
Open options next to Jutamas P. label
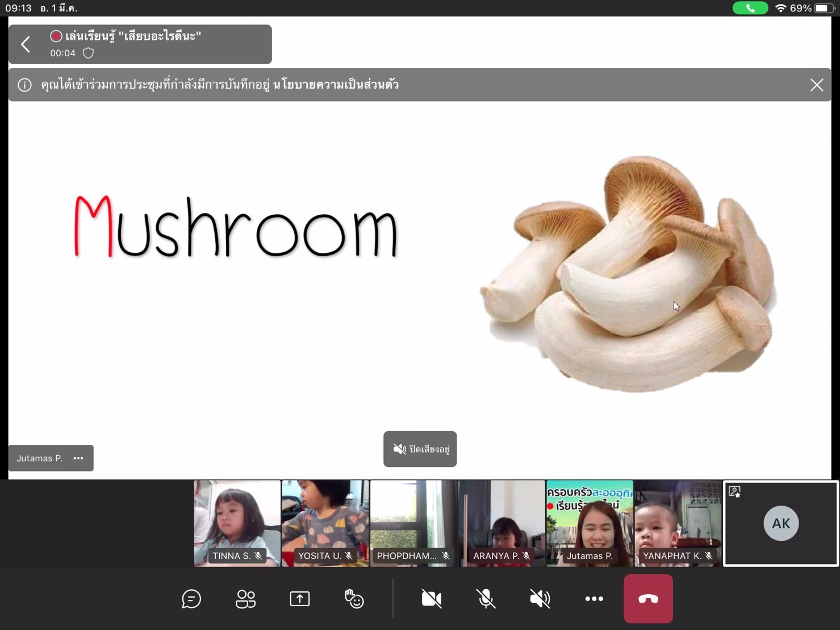[78, 458]
